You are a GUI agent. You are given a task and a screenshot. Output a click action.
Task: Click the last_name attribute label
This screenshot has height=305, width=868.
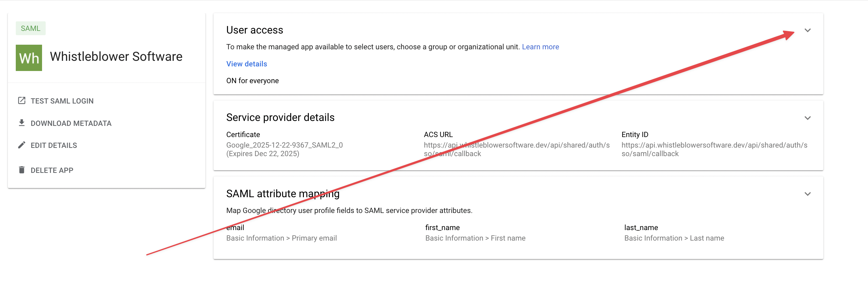pyautogui.click(x=641, y=227)
